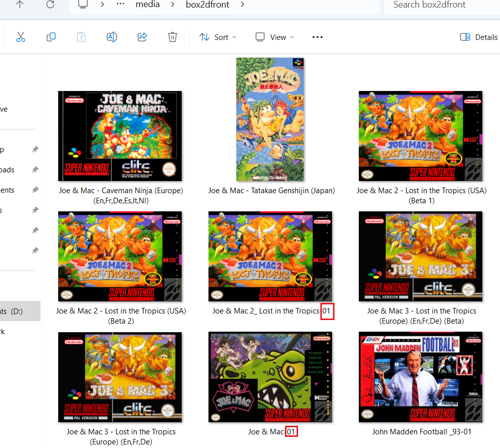
Task: Expand chevron after box2dfront breadcrumb
Action: pos(242,5)
